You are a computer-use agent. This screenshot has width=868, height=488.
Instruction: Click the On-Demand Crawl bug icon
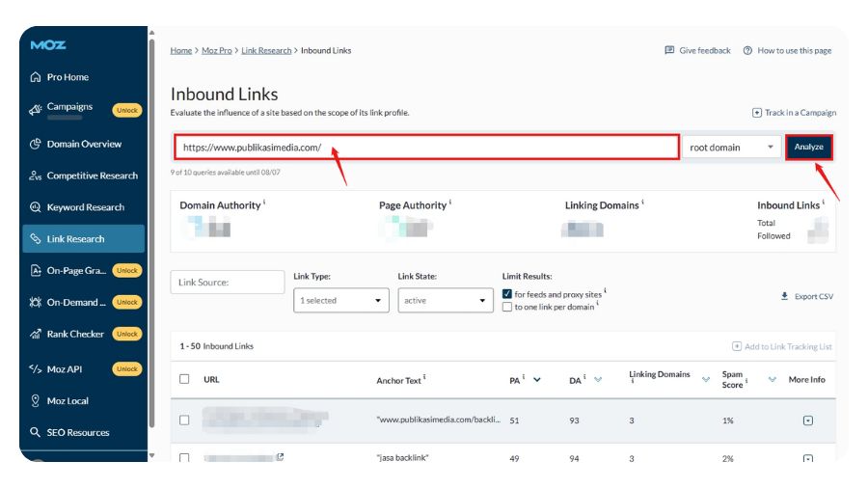pyautogui.click(x=36, y=302)
